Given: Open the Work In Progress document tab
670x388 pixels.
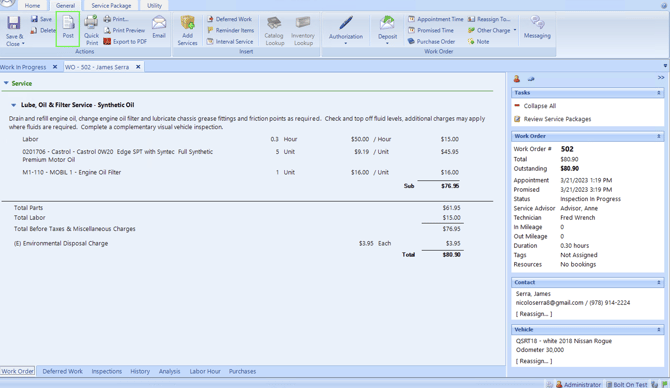Looking at the screenshot, I should click(x=23, y=67).
